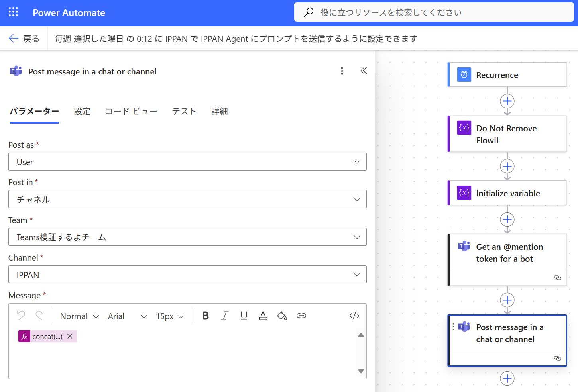This screenshot has height=392, width=578.
Task: Click message editor scroll up arrow
Action: [x=361, y=335]
